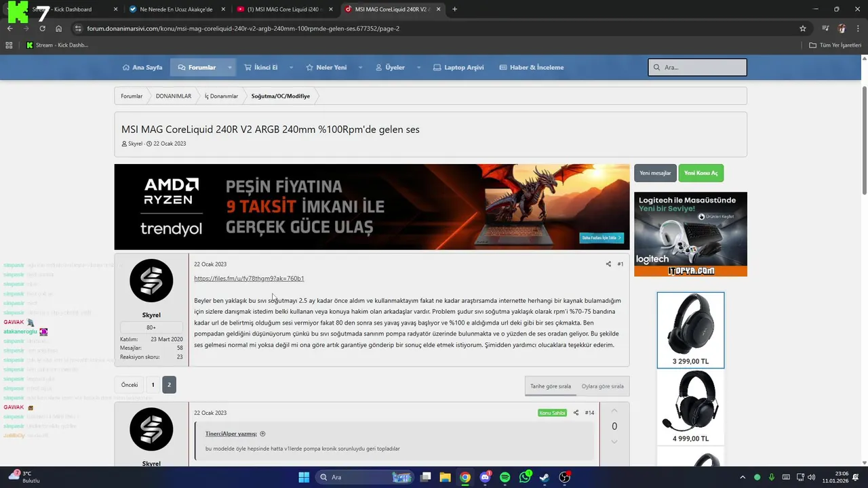
Task: Open Skyrel's profile under the thread title
Action: coord(135,144)
